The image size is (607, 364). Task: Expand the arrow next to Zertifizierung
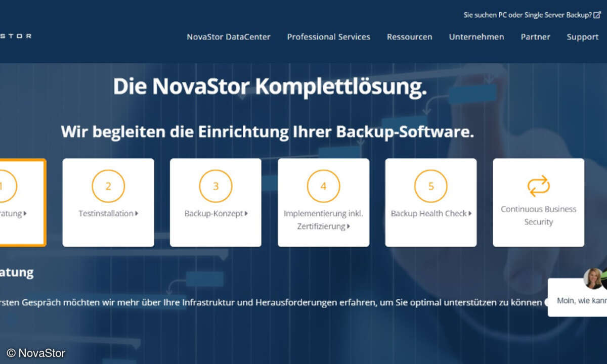coord(349,226)
